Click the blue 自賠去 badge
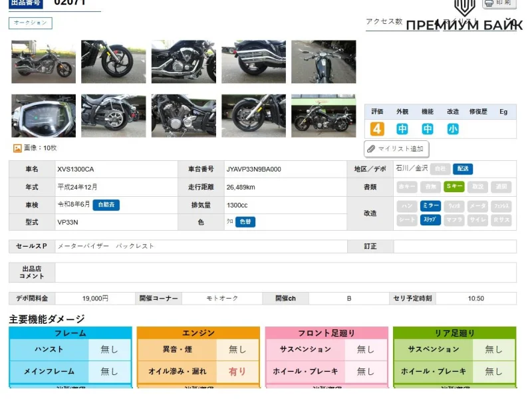Viewport: 532px width, 399px height. (x=106, y=205)
